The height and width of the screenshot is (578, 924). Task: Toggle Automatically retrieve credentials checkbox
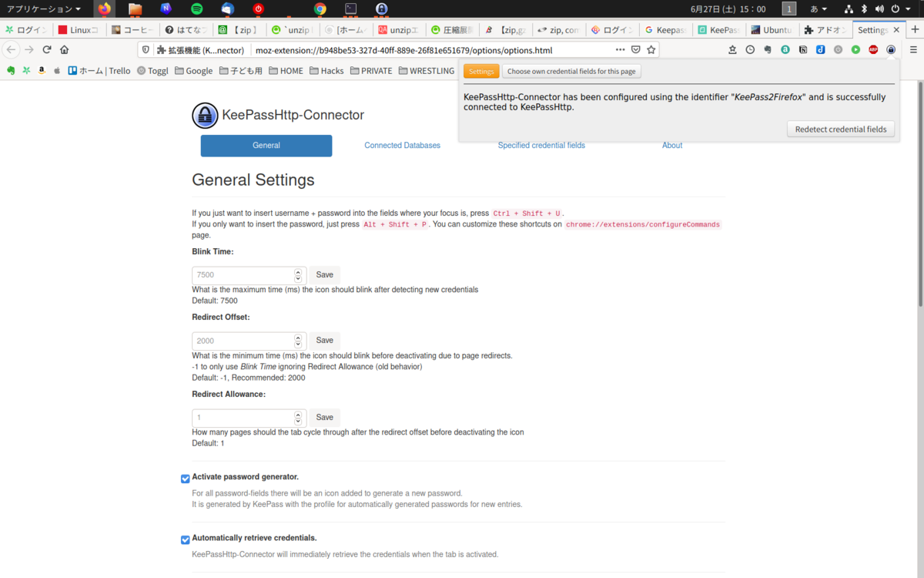pos(185,539)
